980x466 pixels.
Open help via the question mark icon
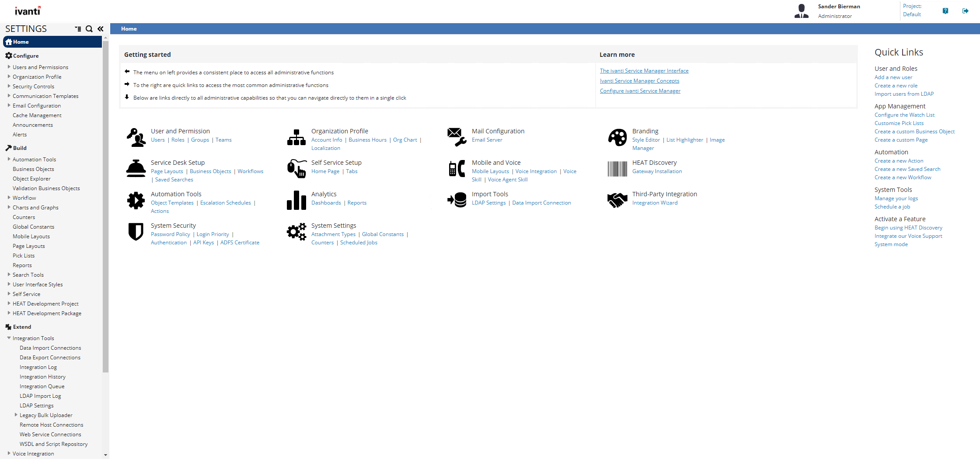(x=945, y=11)
